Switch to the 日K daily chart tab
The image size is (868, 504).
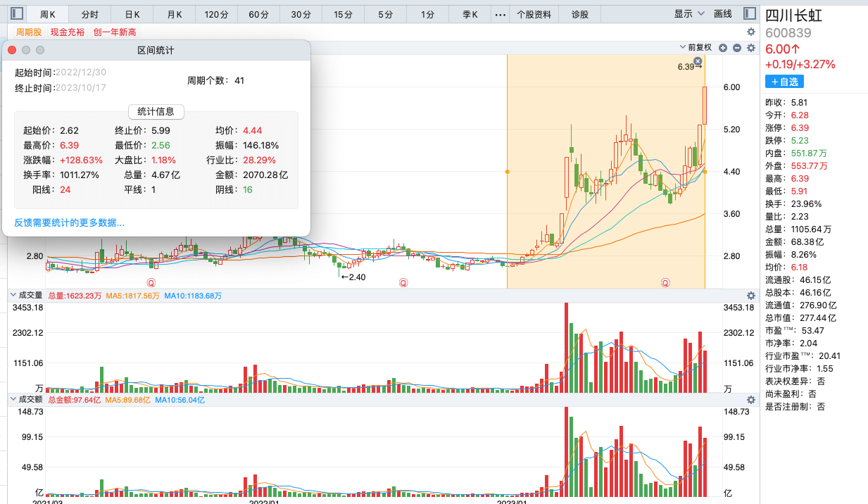pyautogui.click(x=132, y=14)
